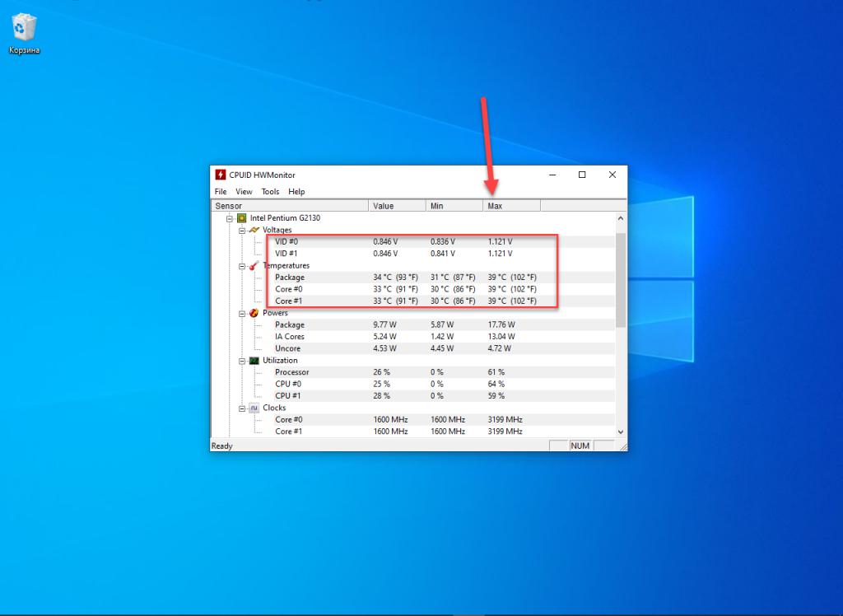The image size is (843, 616).
Task: Minimize the HWMonitor window
Action: (x=552, y=175)
